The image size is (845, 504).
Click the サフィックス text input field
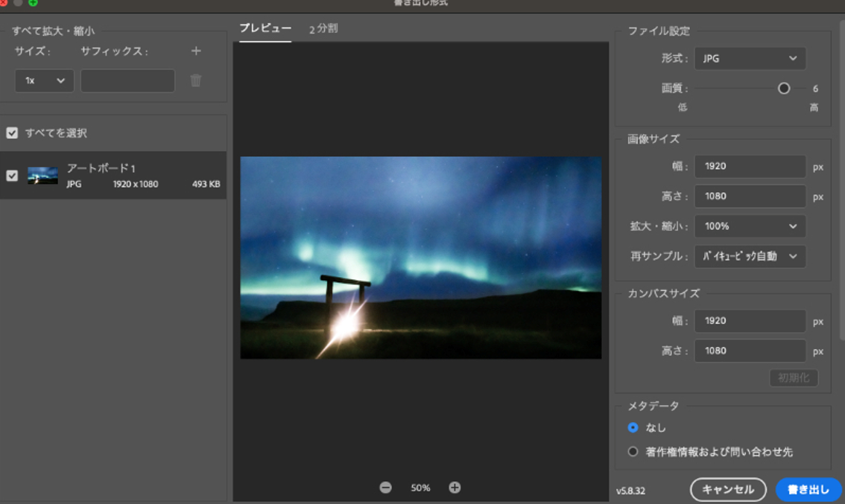point(127,80)
